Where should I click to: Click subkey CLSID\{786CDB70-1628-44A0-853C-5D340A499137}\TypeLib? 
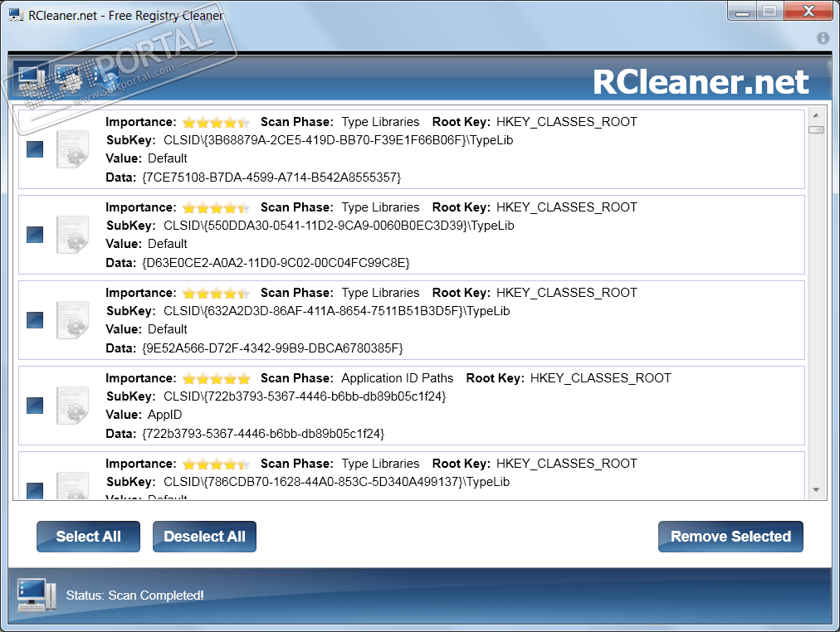click(336, 482)
